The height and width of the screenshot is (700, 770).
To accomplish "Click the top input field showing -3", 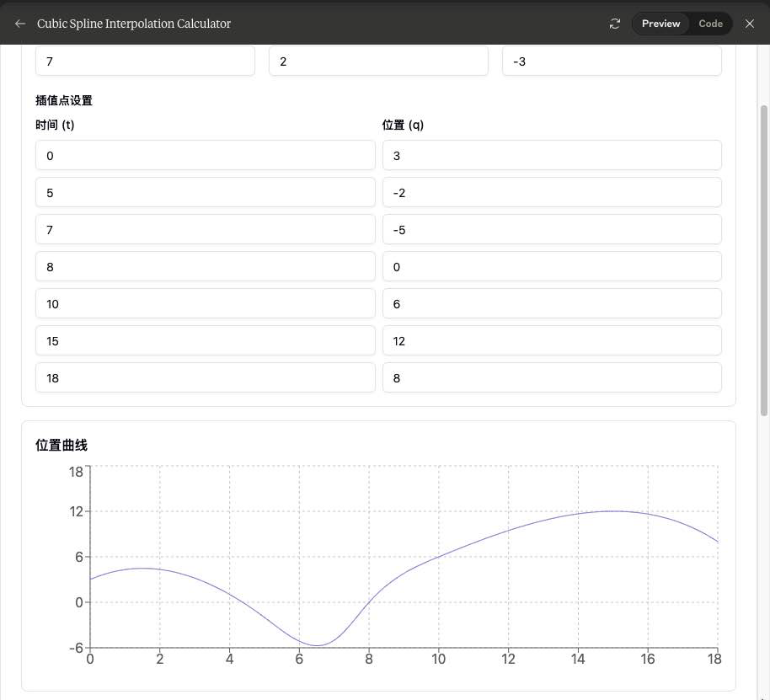I will click(612, 61).
